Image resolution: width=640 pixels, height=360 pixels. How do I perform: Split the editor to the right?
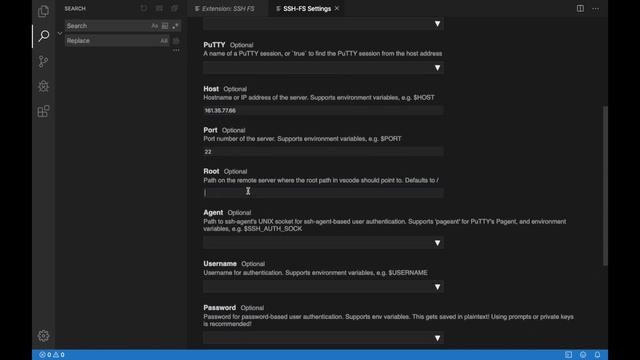[x=580, y=8]
